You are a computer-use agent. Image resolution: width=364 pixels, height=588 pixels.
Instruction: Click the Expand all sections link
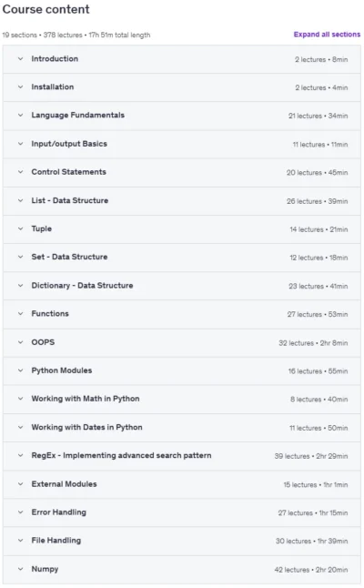[327, 34]
